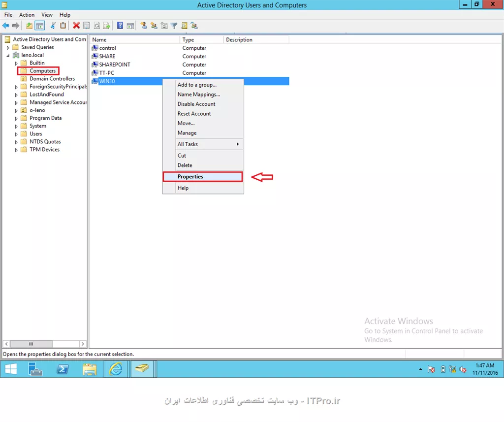Open the All Tasks submenu
The height and width of the screenshot is (422, 504).
point(203,144)
